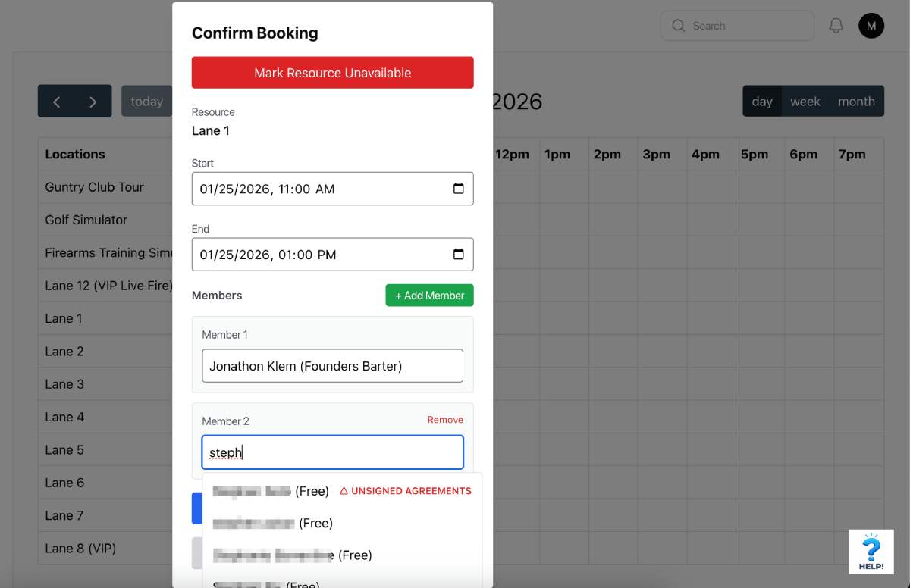Screen dimensions: 910x588
Task: Focus the Member 2 search field
Action: 332,452
